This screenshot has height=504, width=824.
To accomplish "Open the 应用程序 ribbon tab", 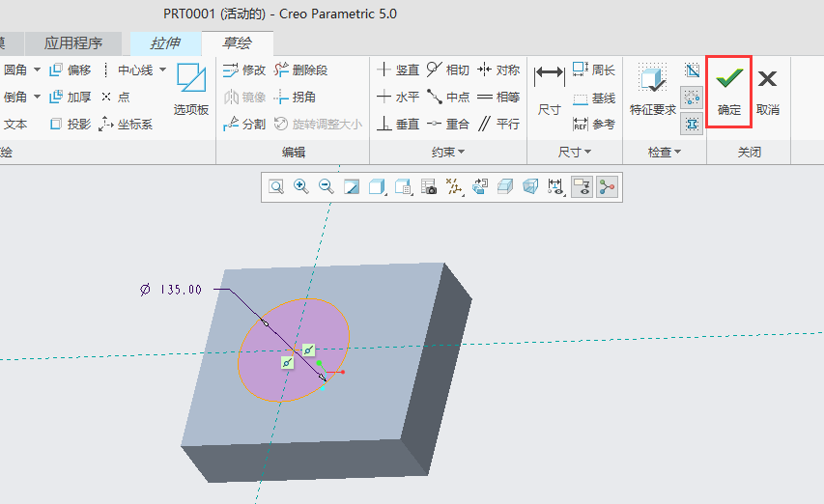I will [x=73, y=42].
